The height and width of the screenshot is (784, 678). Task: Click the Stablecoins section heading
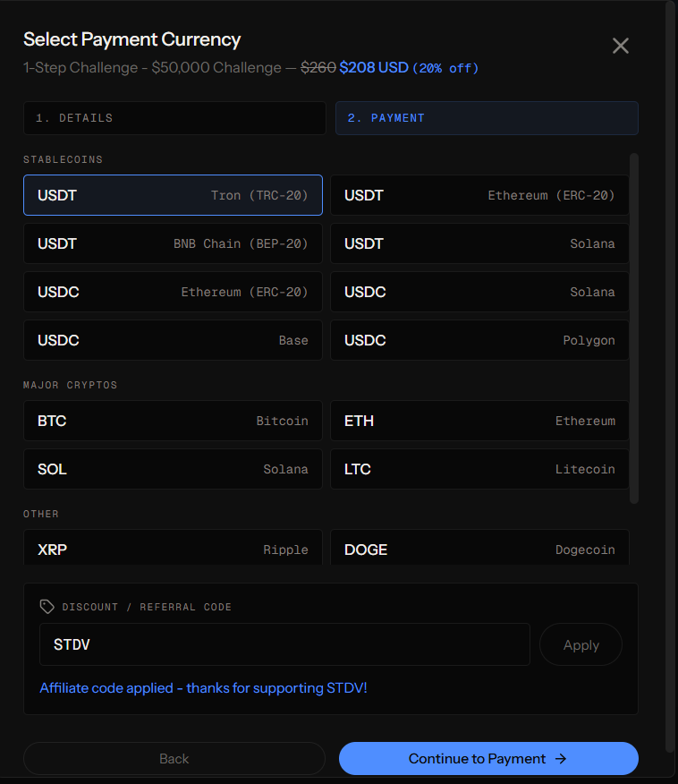[x=63, y=159]
